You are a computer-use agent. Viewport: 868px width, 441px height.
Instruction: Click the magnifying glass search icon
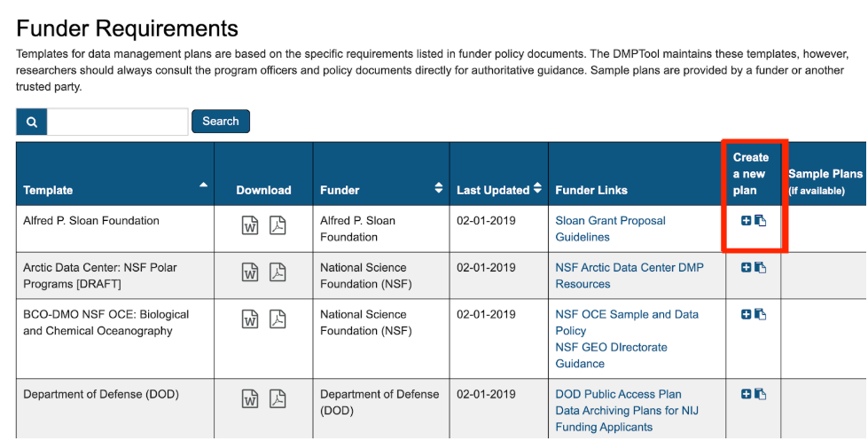click(32, 122)
